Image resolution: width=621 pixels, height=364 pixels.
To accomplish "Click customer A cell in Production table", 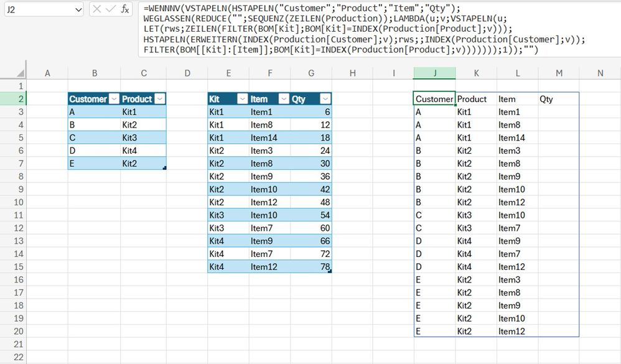I will pyautogui.click(x=94, y=112).
